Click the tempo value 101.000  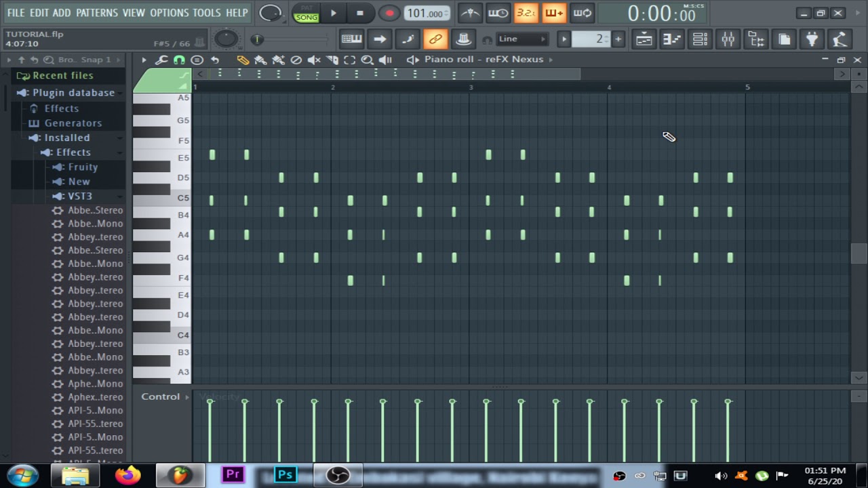point(427,14)
